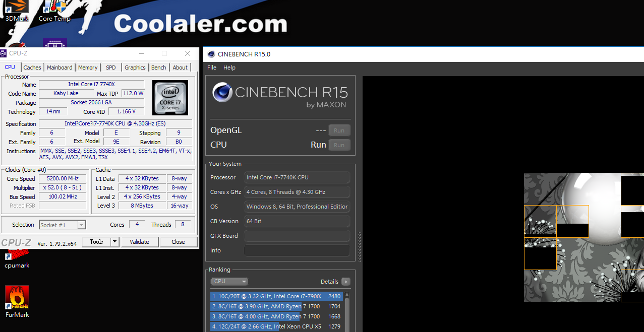Screen dimensions: 644x332
Task: Open the Help menu in Cinebench
Action: 229,68
